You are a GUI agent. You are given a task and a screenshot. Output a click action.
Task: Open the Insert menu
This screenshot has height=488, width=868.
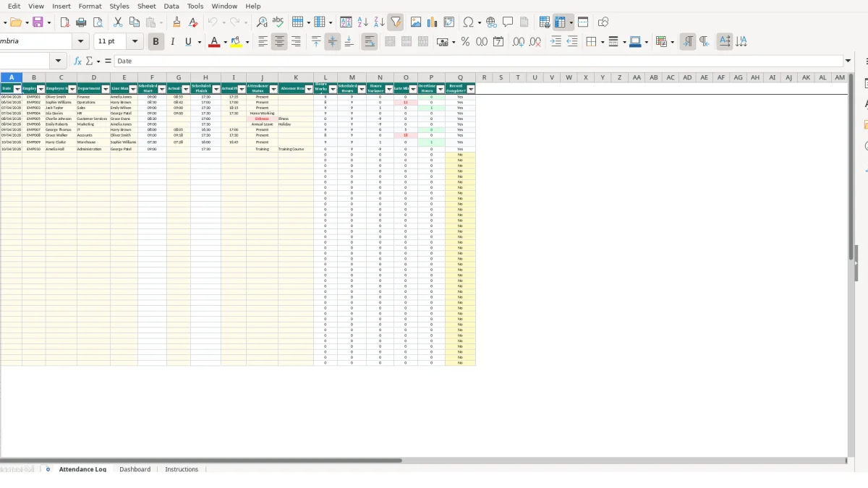pos(61,6)
